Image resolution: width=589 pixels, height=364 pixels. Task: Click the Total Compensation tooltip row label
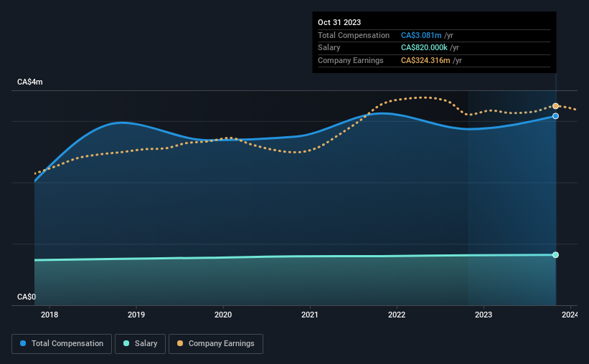(354, 35)
